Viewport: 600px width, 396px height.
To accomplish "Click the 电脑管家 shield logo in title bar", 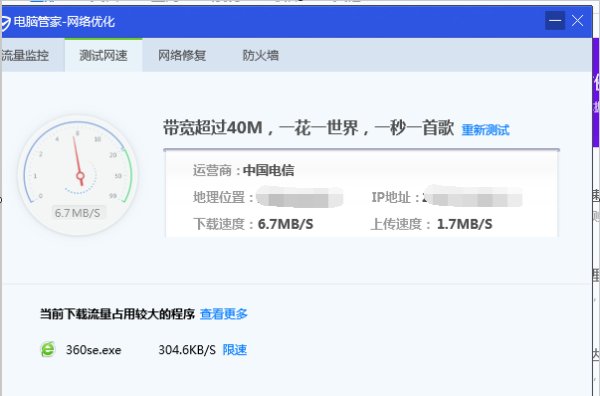I will point(5,23).
